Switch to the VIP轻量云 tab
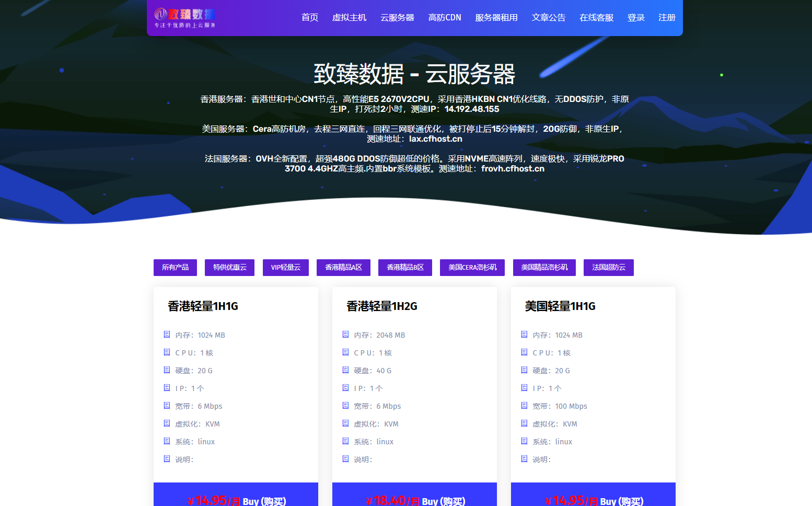This screenshot has width=812, height=506. point(286,268)
